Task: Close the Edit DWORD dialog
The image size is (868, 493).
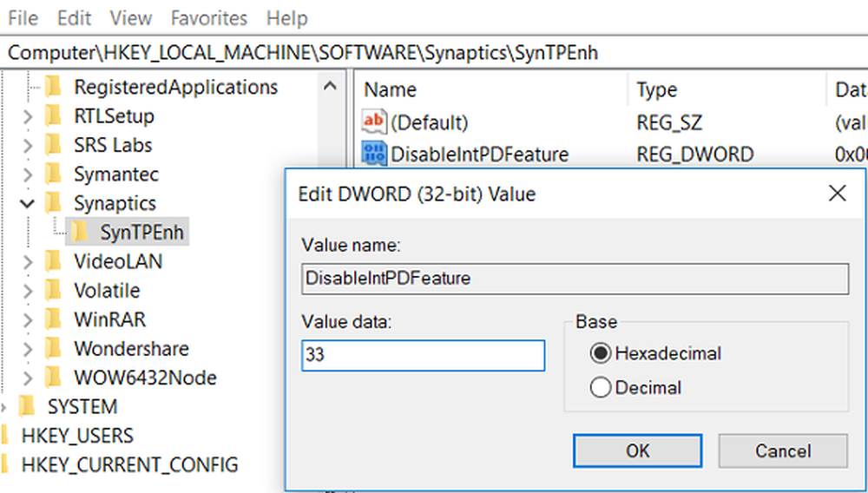Action: pyautogui.click(x=837, y=194)
